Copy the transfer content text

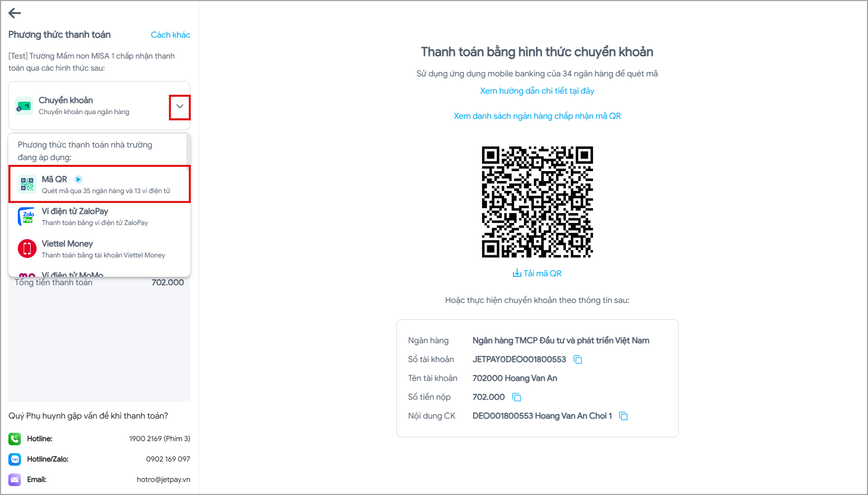[623, 416]
